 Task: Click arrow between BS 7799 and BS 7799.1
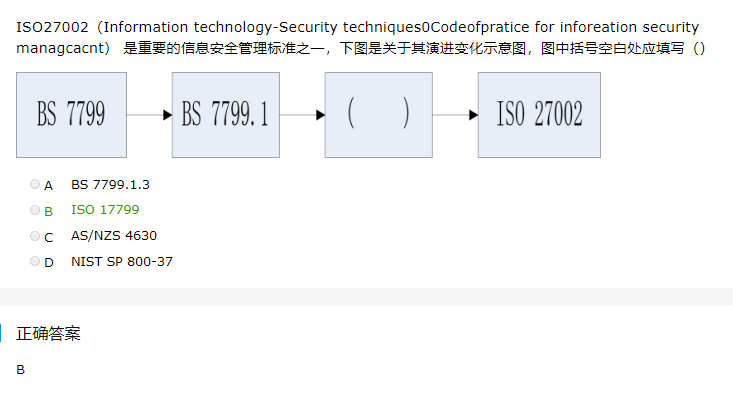click(149, 115)
